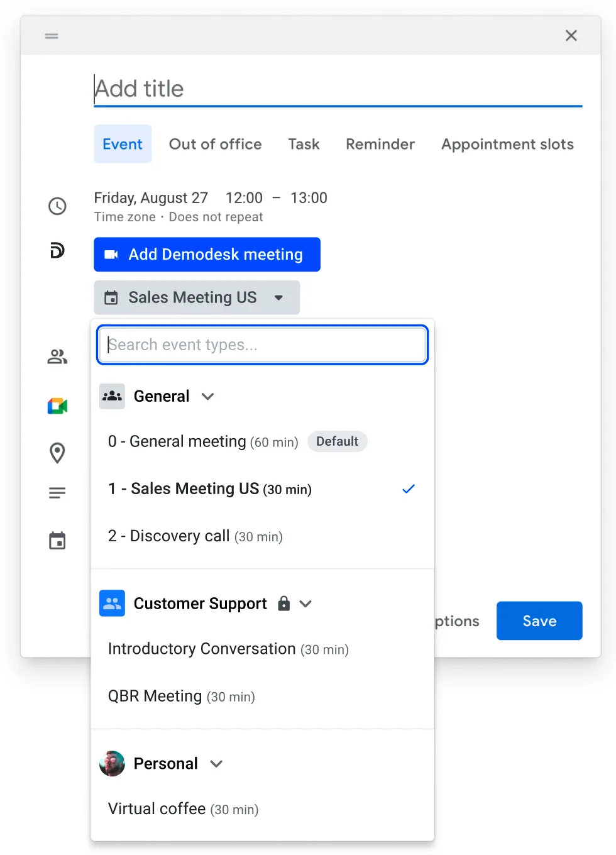
Task: Open the Sales Meeting US dropdown arrow
Action: coord(278,297)
